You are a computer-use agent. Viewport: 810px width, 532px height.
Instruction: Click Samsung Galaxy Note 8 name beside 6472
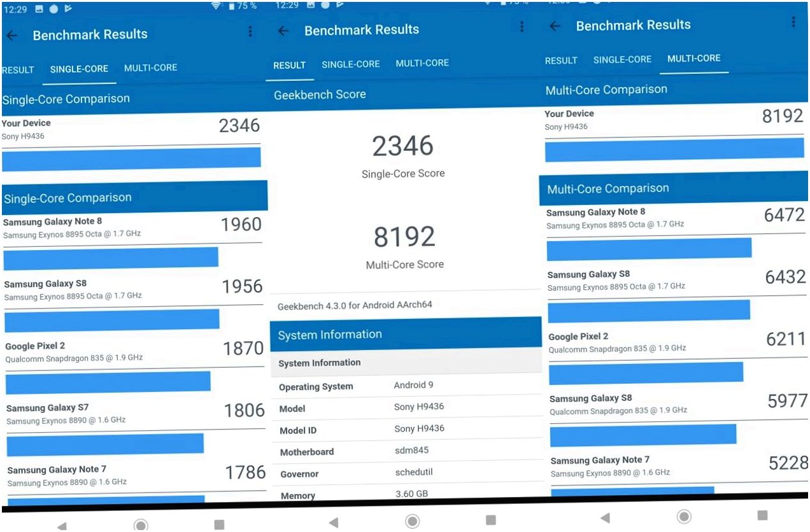pos(596,213)
